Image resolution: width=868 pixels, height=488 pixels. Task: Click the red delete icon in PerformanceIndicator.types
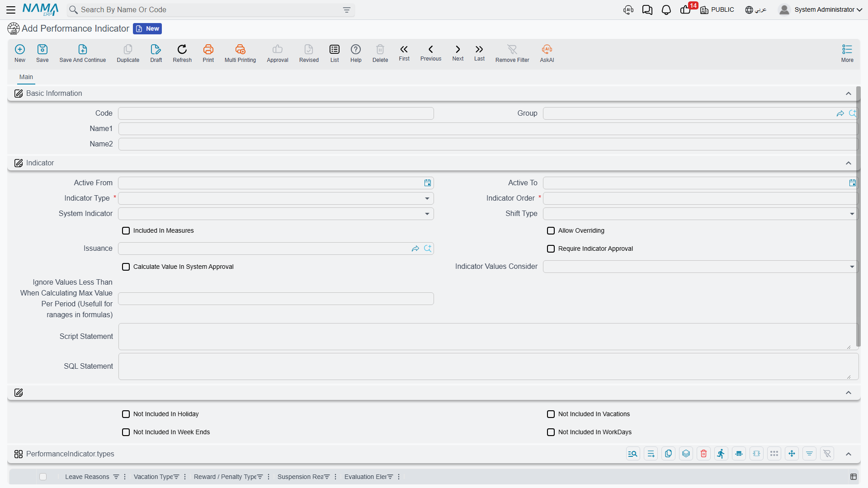[703, 454]
